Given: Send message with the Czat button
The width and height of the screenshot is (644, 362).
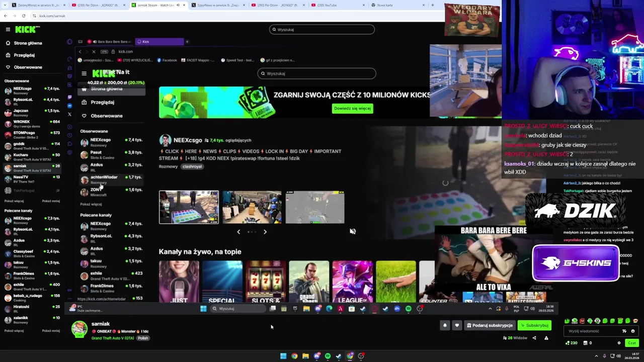Looking at the screenshot, I should (x=632, y=343).
